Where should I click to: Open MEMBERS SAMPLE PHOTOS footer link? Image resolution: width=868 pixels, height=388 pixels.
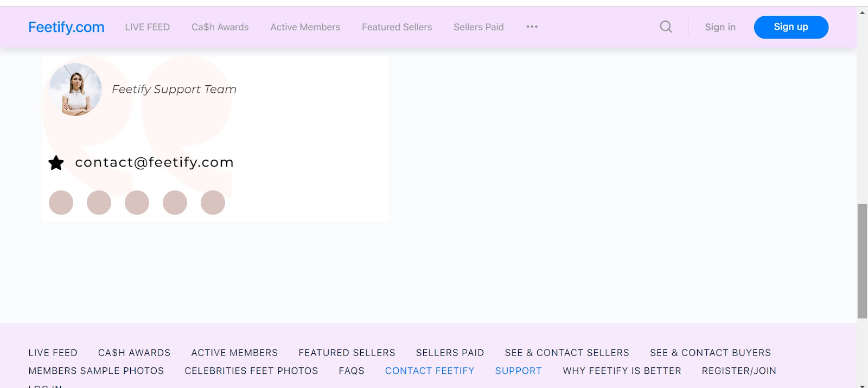click(x=96, y=371)
